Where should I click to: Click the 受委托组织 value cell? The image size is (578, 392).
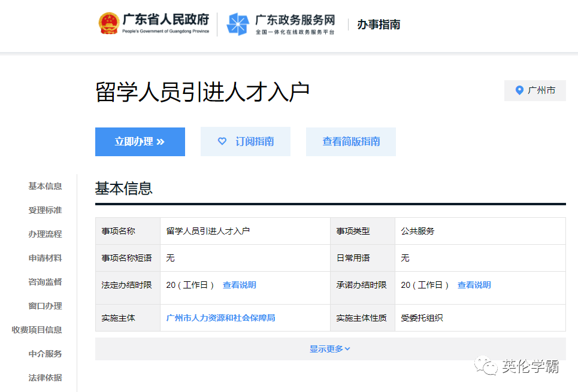click(x=480, y=318)
